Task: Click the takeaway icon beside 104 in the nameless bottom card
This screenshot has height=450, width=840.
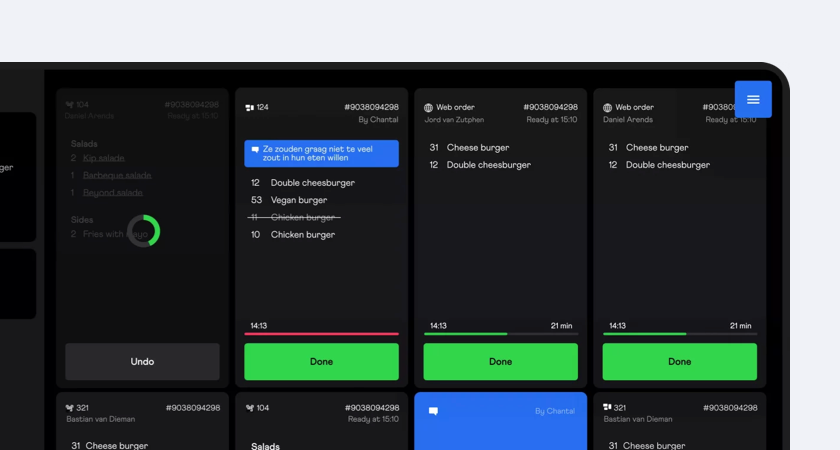Action: (x=250, y=408)
